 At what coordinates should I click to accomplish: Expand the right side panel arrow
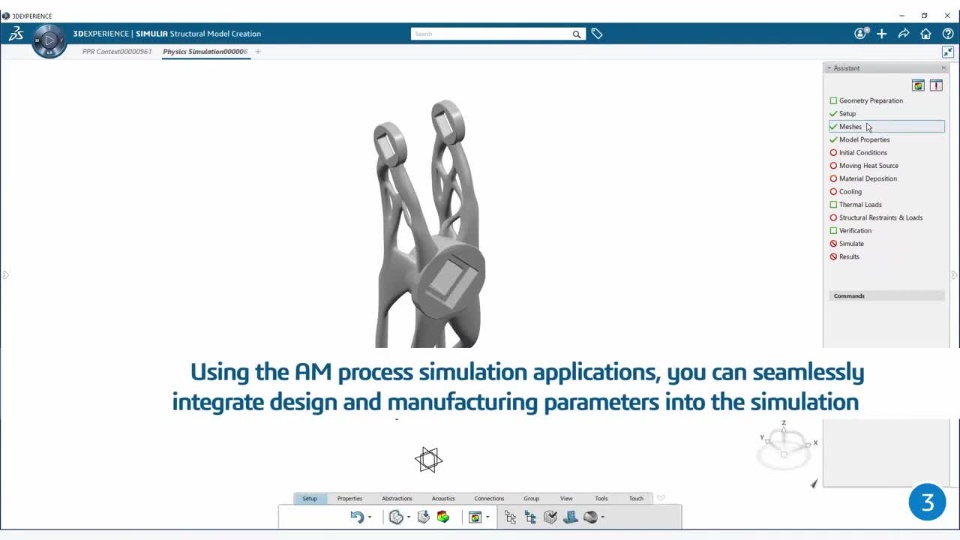tap(954, 275)
